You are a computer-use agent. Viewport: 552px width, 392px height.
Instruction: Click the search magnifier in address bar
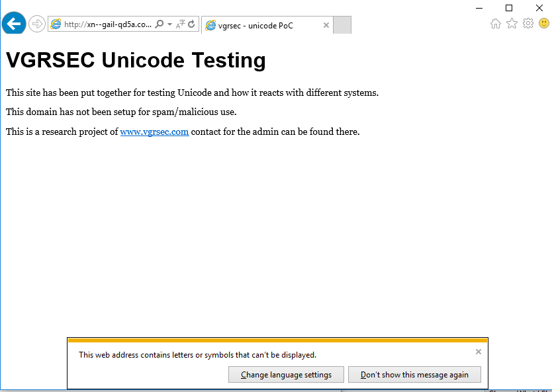click(159, 24)
